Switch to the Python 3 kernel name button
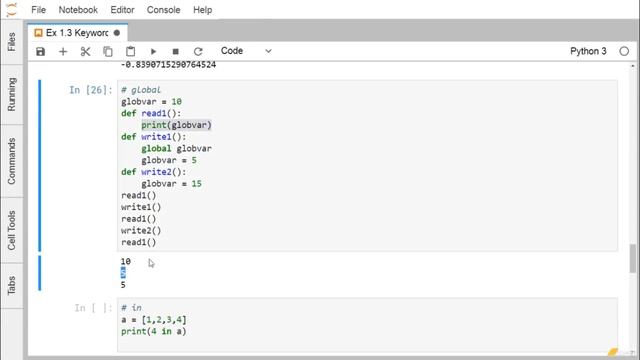Image resolution: width=640 pixels, height=360 pixels. click(x=588, y=51)
